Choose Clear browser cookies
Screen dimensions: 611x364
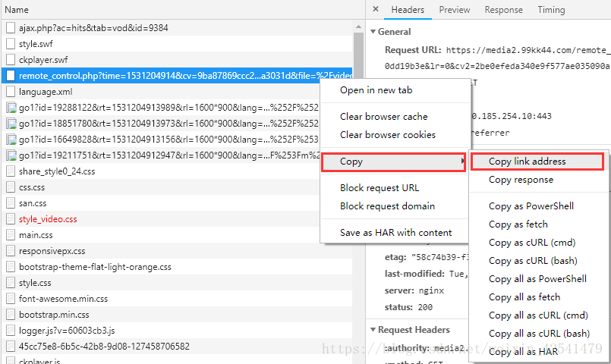pos(395,135)
